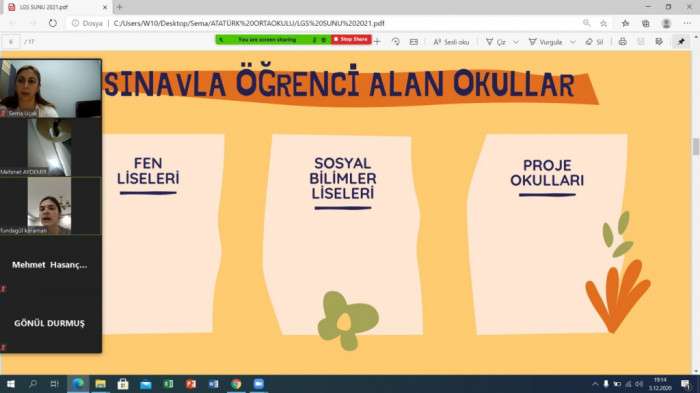Click the address bar file path

pos(249,23)
